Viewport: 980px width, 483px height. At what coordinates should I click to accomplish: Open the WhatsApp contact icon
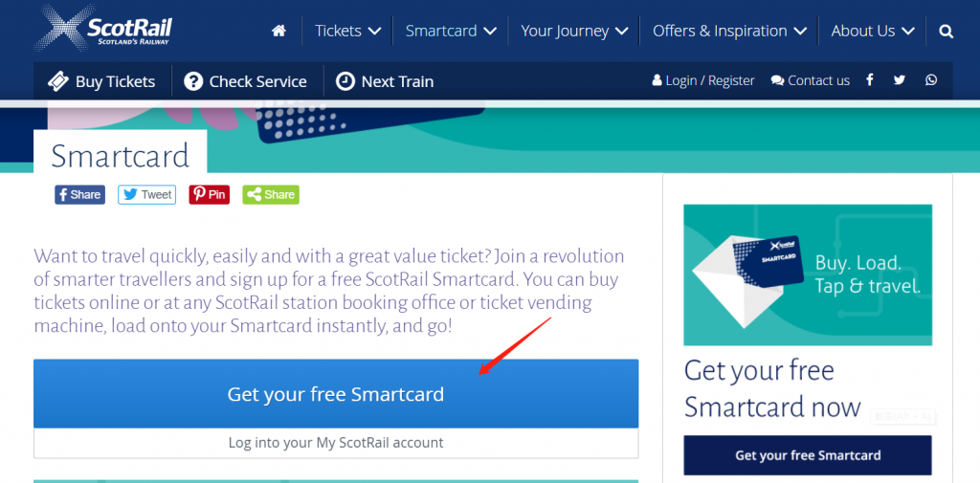click(931, 80)
